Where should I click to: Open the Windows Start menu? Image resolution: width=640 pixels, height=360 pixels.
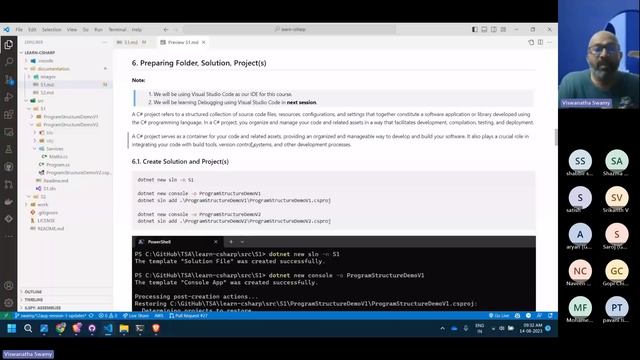11,328
